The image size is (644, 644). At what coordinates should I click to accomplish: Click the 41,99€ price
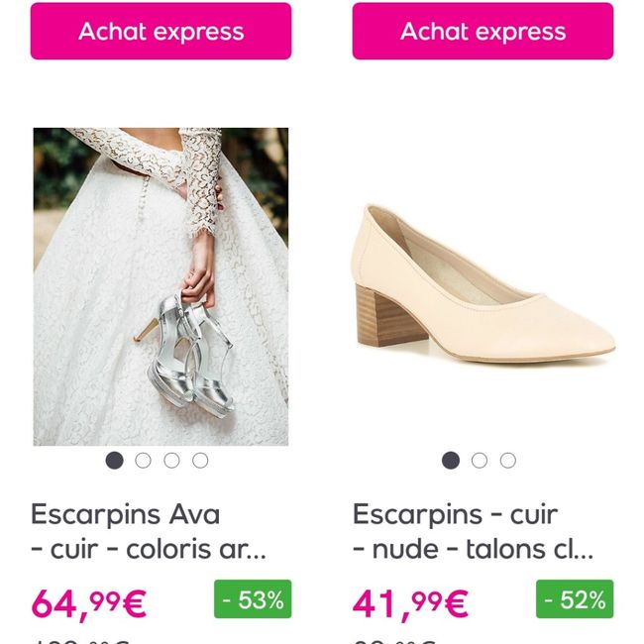point(410,602)
